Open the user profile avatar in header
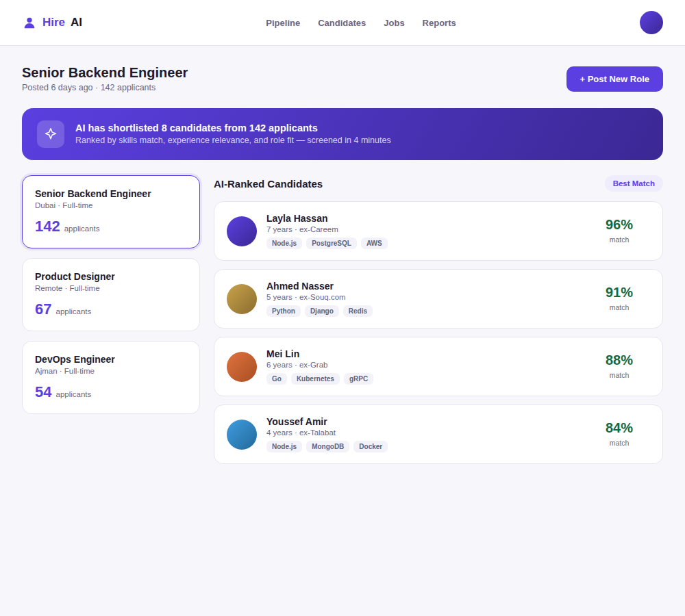Image resolution: width=685 pixels, height=616 pixels. point(651,23)
